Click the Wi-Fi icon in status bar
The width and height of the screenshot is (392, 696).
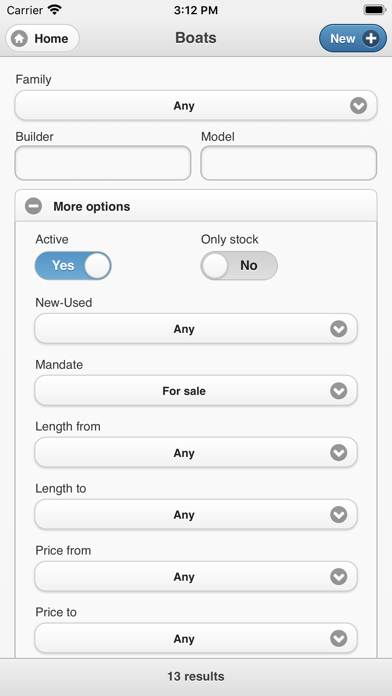click(55, 10)
